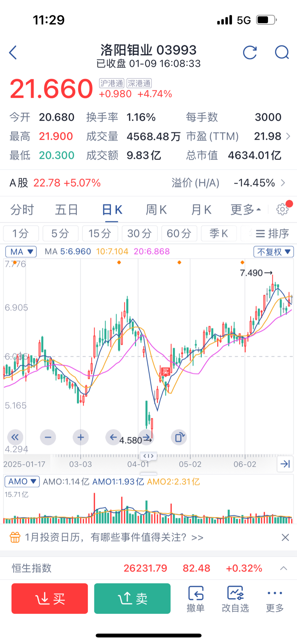The height and width of the screenshot is (644, 297).
Task: Zoom in chart with plus button
Action: click(80, 437)
